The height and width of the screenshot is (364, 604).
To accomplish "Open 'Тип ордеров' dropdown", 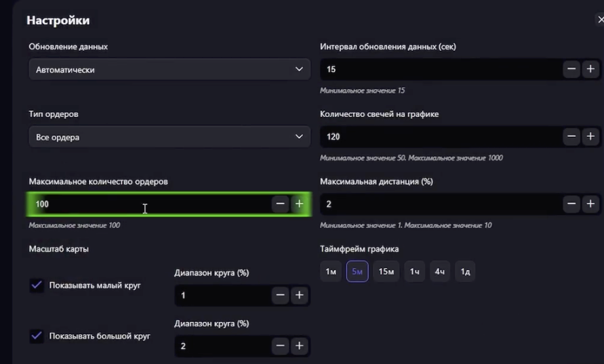I will (169, 136).
